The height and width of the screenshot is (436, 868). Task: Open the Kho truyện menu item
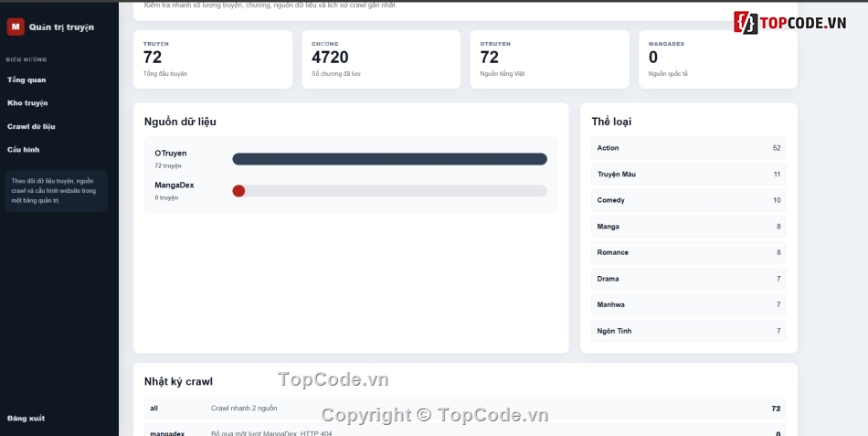coord(27,103)
